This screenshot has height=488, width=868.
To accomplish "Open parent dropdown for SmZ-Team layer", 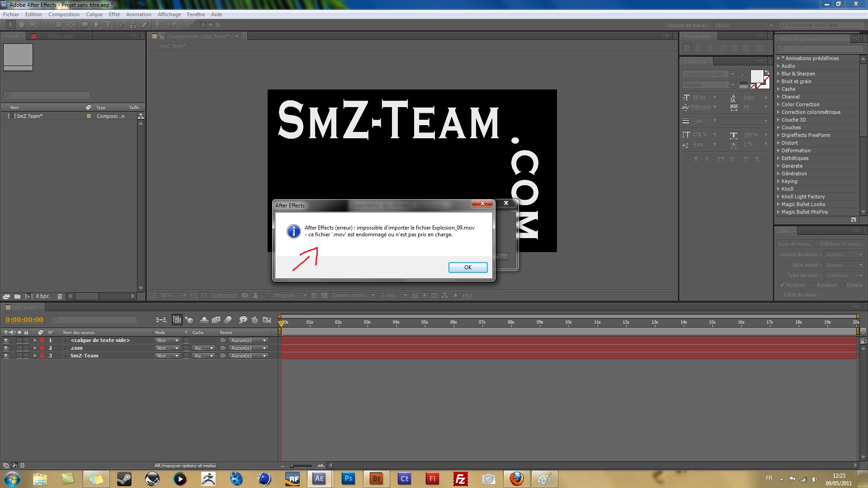I will tap(248, 356).
